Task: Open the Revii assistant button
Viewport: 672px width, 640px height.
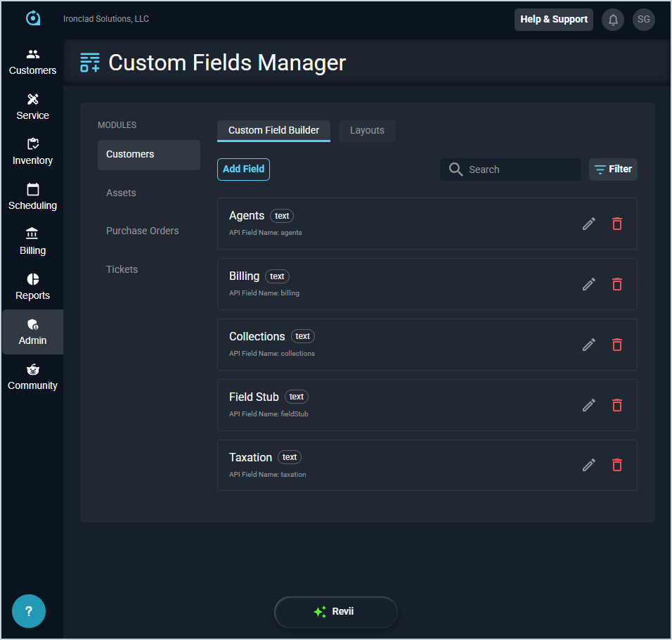Action: [x=335, y=612]
